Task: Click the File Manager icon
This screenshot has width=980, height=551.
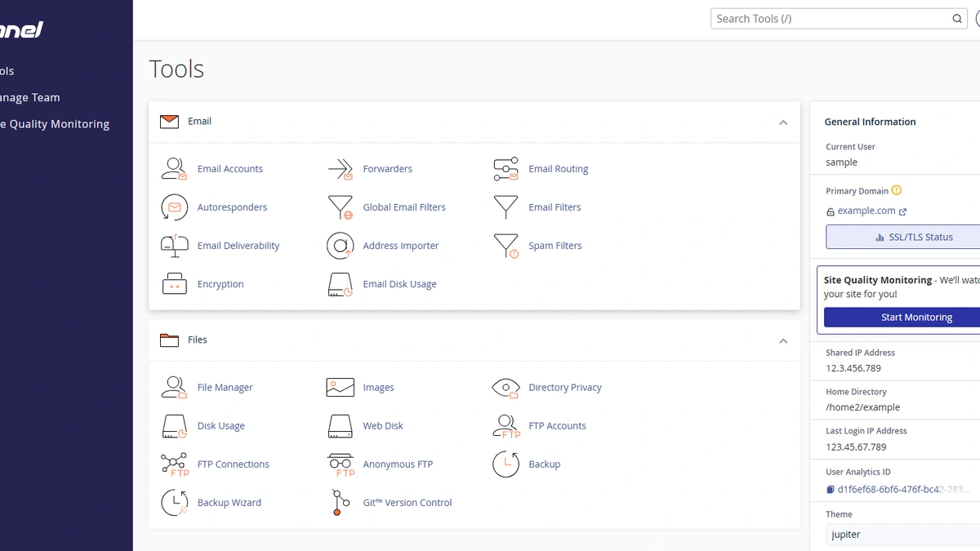Action: (174, 388)
